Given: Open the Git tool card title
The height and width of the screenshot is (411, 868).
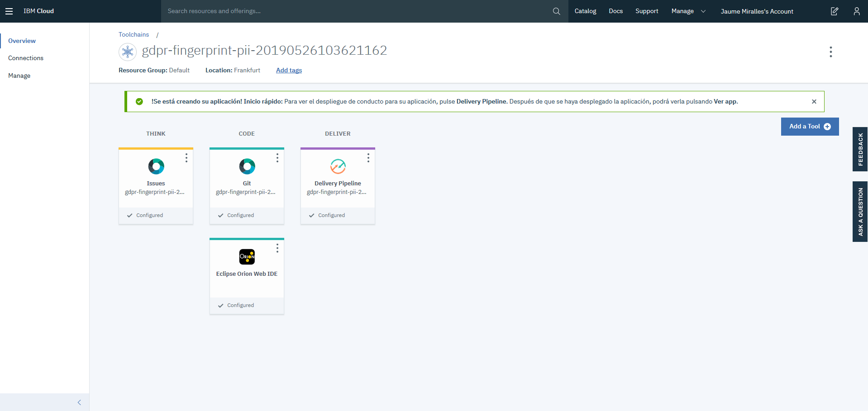Looking at the screenshot, I should click(247, 184).
